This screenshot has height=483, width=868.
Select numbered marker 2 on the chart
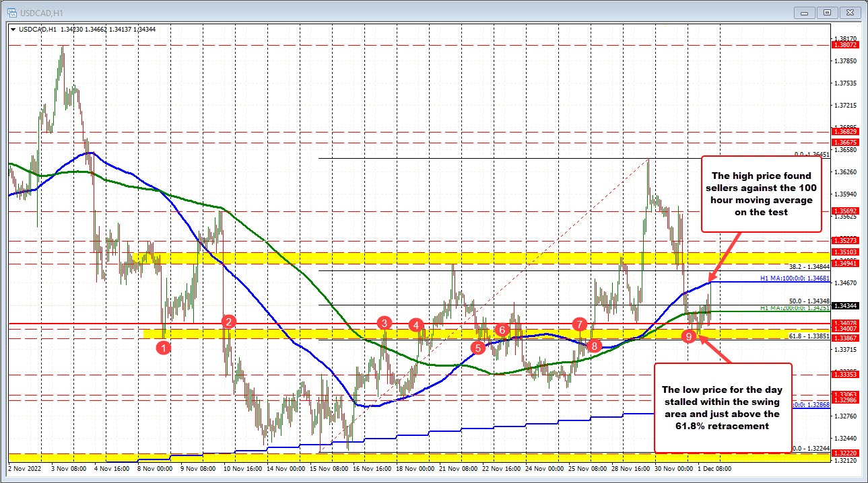pos(228,322)
